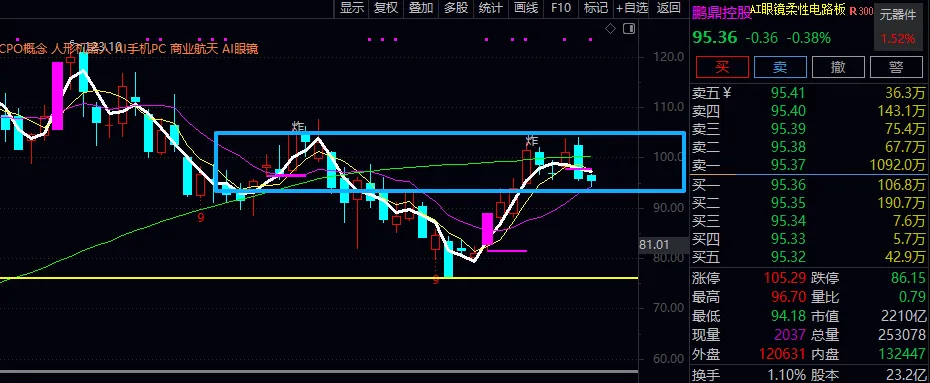The image size is (930, 383).
Task: Click the 81.01 price label on axis
Action: (654, 244)
